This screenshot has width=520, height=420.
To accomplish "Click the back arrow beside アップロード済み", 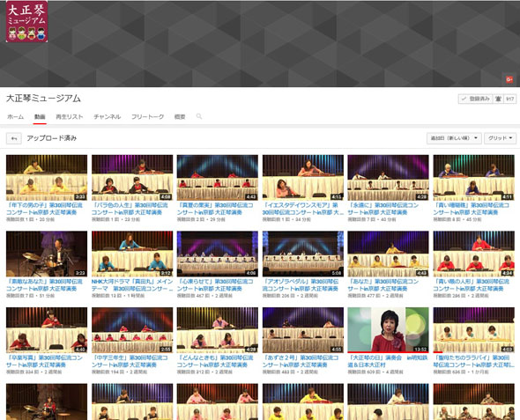I will [14, 138].
